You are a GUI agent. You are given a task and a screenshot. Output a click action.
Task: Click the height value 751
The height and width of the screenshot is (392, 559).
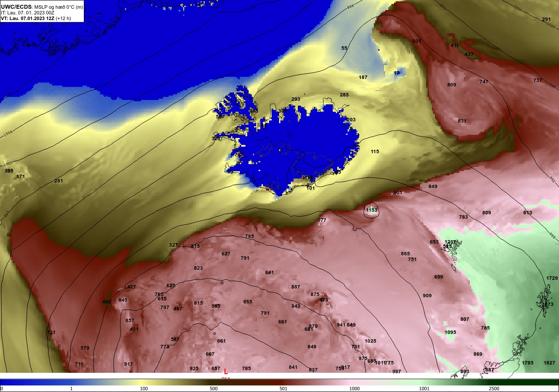click(x=412, y=259)
